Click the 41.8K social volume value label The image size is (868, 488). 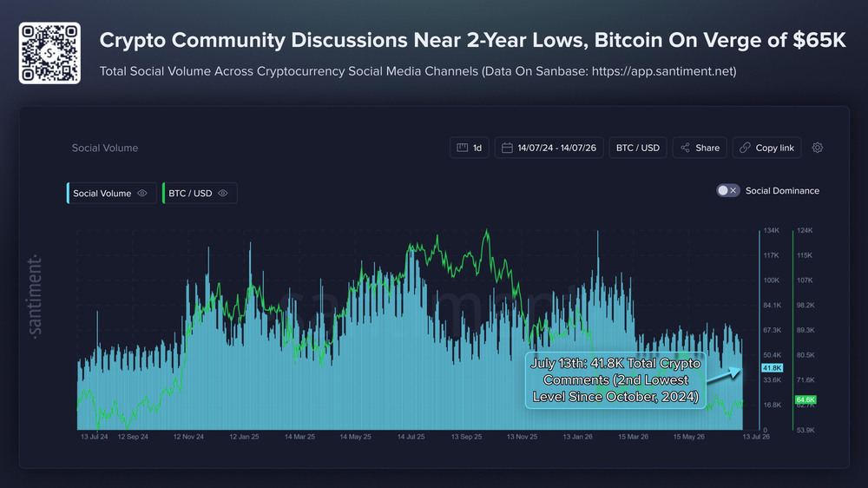[773, 368]
